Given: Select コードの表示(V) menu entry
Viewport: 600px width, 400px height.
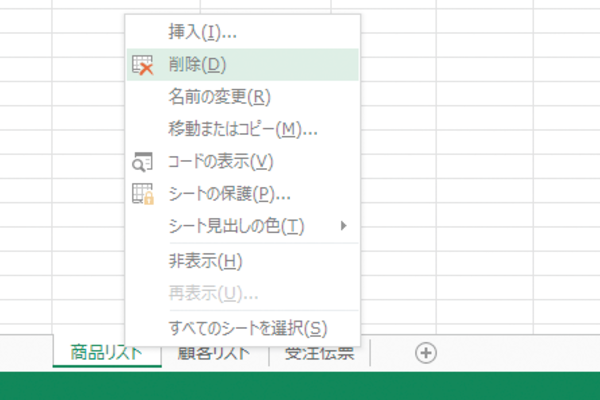Looking at the screenshot, I should click(243, 162).
